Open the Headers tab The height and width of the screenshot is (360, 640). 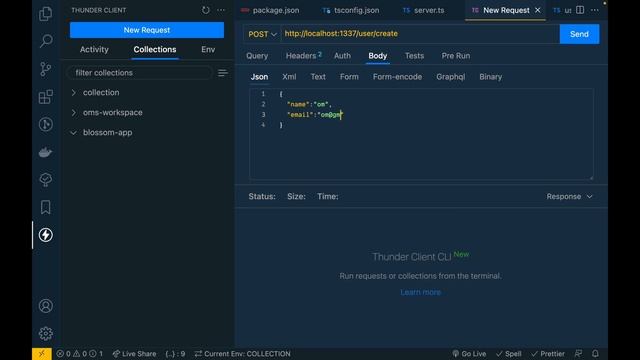(x=304, y=56)
